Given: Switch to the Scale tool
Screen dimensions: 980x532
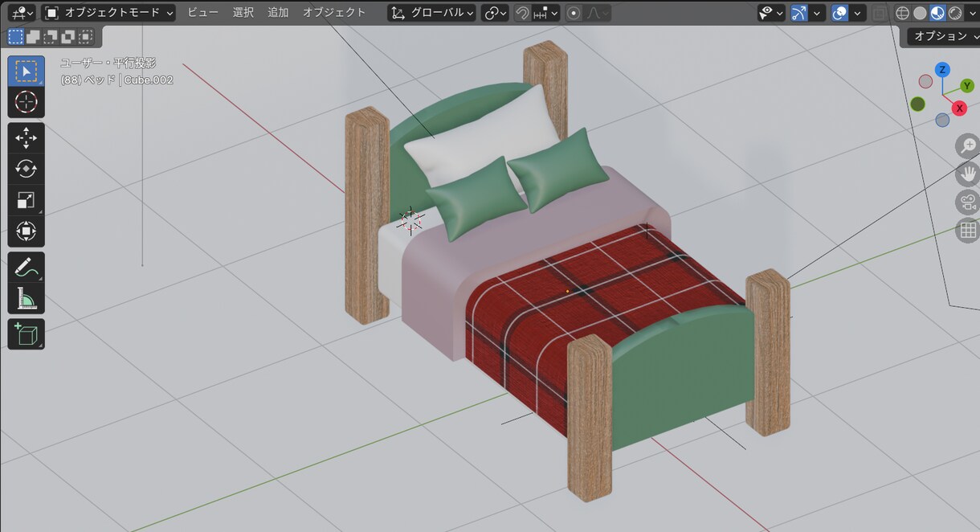Looking at the screenshot, I should (26, 200).
